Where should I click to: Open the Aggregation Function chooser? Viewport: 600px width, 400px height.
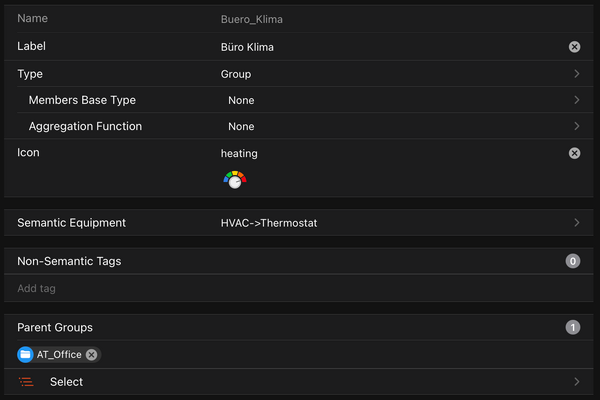(x=577, y=126)
